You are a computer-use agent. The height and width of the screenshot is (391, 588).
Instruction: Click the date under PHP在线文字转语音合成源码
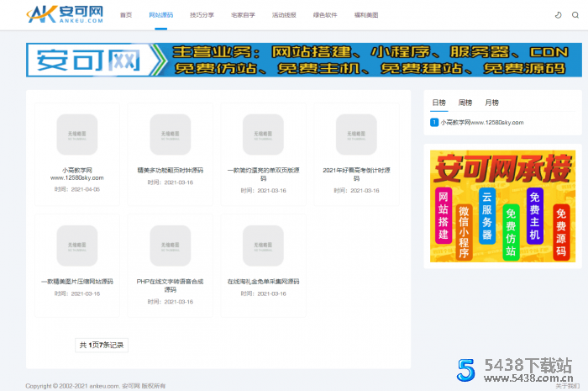[171, 302]
